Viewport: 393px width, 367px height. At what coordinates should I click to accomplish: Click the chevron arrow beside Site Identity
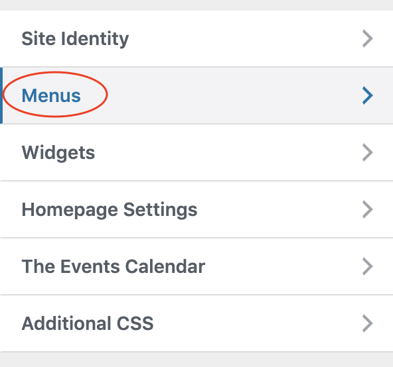point(367,39)
